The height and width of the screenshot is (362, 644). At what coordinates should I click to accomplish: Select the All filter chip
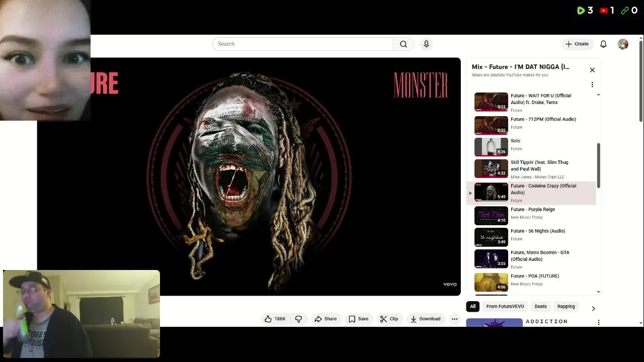point(472,306)
